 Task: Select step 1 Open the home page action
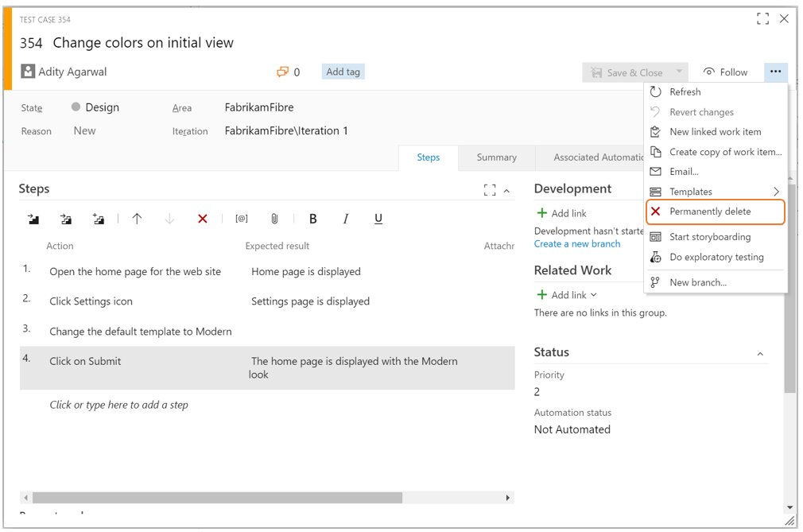(135, 272)
